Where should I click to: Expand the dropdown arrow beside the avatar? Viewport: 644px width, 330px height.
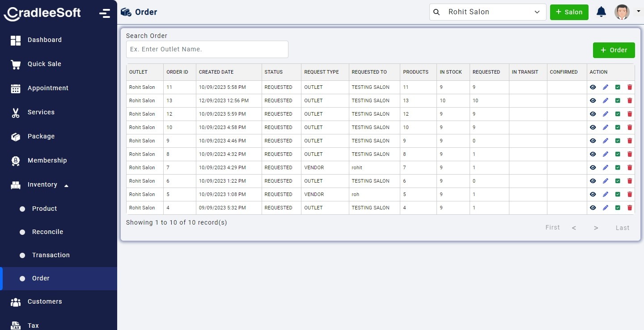[x=638, y=12]
